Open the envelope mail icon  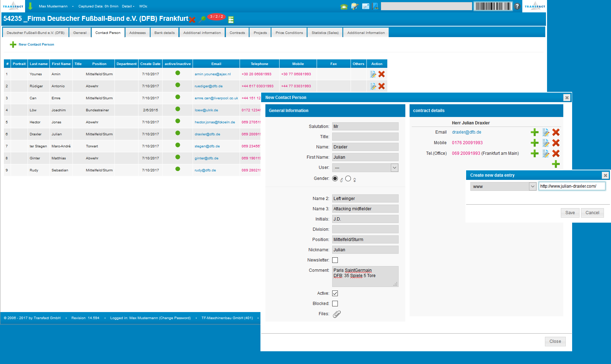click(x=366, y=6)
